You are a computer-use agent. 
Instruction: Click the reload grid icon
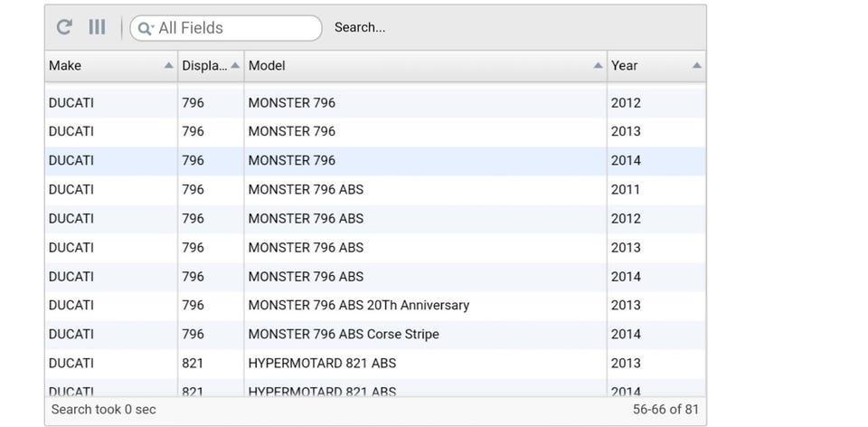(x=64, y=27)
